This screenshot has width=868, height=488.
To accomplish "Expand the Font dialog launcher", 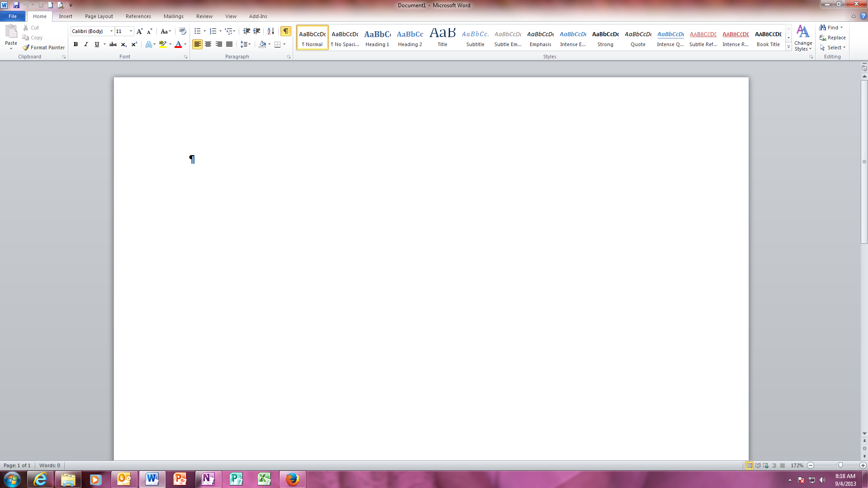I will [185, 57].
